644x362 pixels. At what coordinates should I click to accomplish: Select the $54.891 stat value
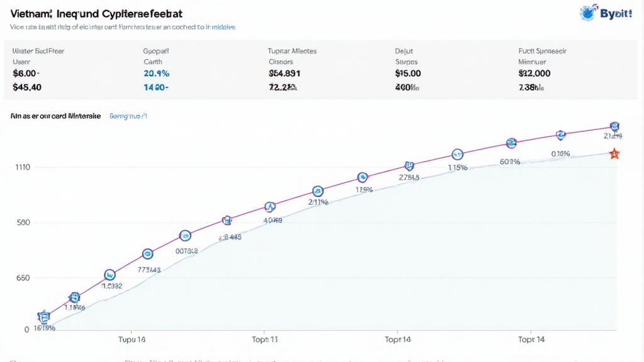284,73
